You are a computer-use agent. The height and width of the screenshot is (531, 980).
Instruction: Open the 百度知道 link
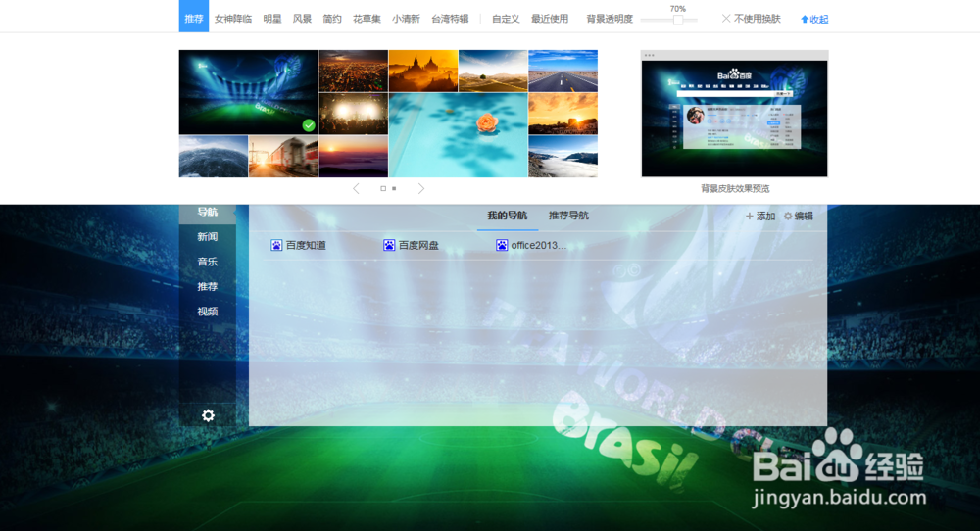pos(306,245)
